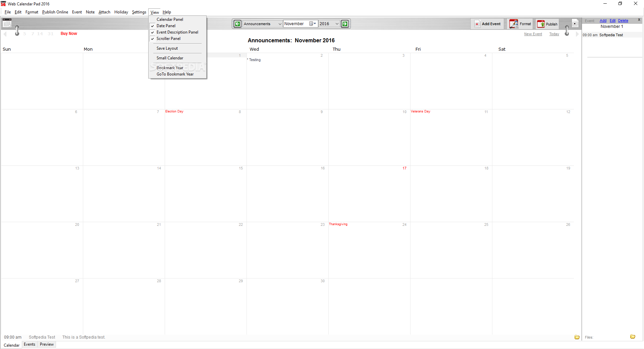Screen dimensions: 644x349
Task: Open the month calendar picker icon
Action: click(313, 24)
